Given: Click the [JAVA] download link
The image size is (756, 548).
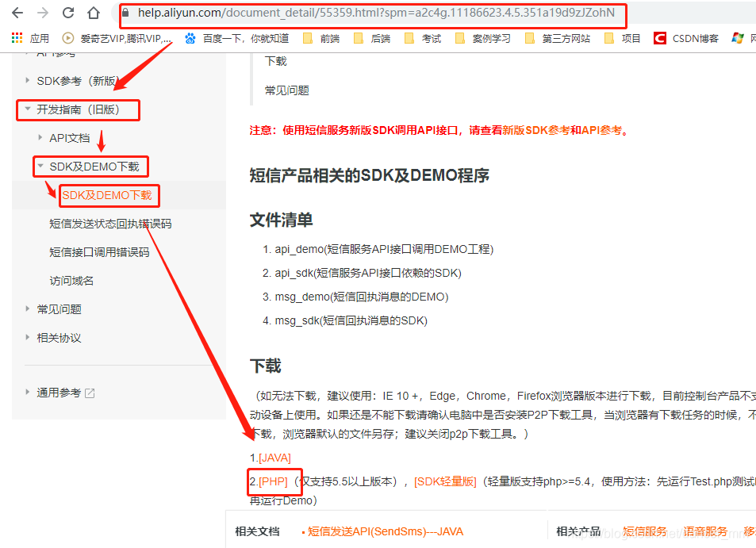Looking at the screenshot, I should pyautogui.click(x=273, y=458).
